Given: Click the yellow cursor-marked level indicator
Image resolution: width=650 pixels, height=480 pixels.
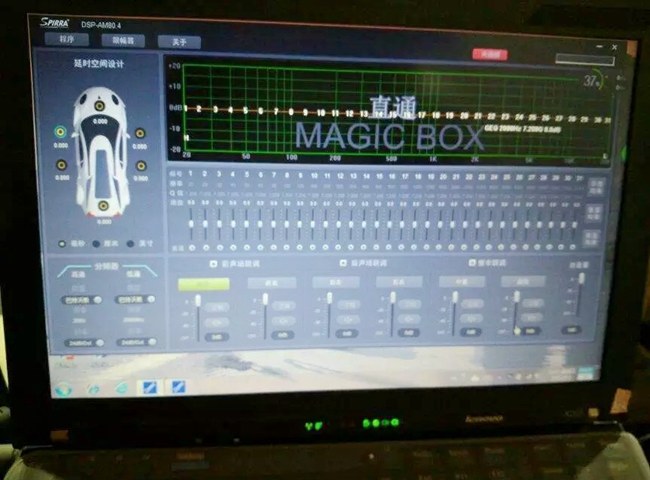Looking at the screenshot, I should (517, 331).
